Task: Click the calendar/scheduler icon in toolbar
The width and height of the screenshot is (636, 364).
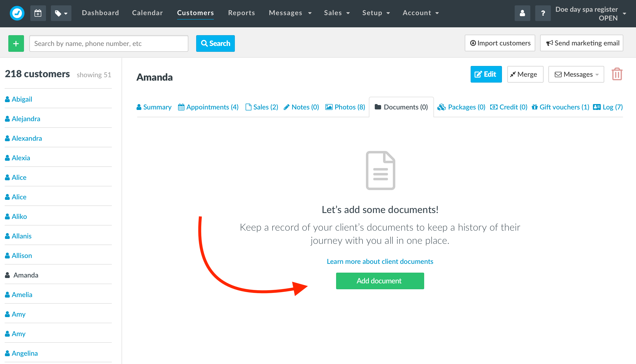Action: pyautogui.click(x=38, y=13)
